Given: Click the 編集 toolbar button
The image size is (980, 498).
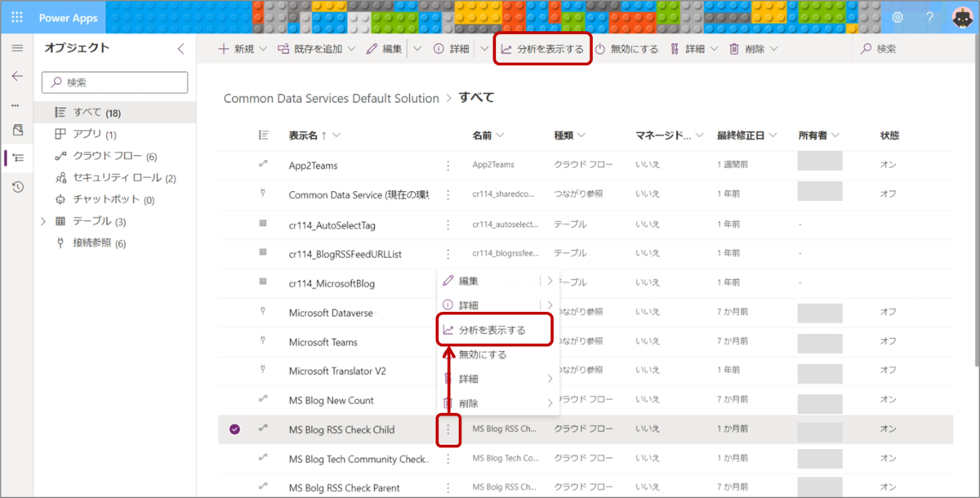Looking at the screenshot, I should [x=384, y=49].
